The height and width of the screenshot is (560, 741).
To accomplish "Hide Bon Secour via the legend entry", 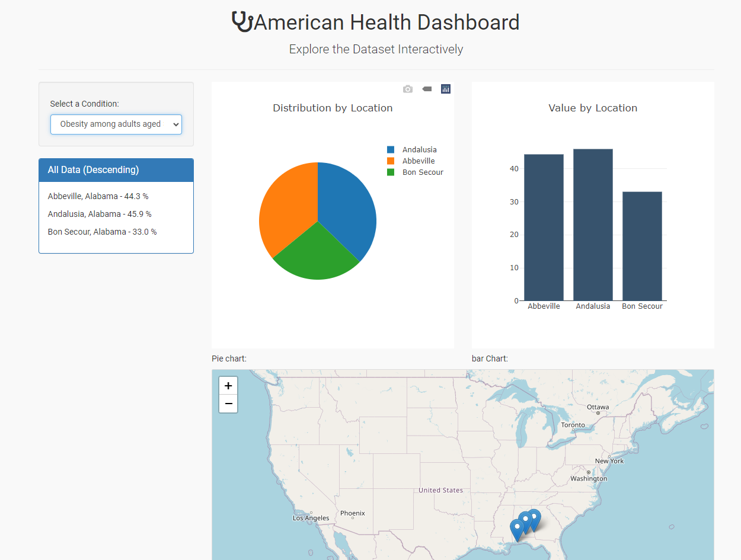I will 422,172.
